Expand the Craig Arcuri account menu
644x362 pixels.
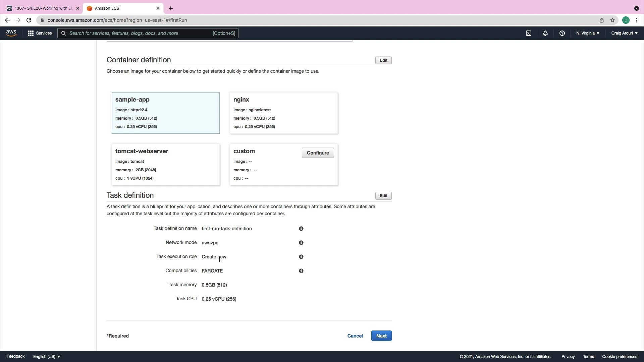tap(624, 33)
